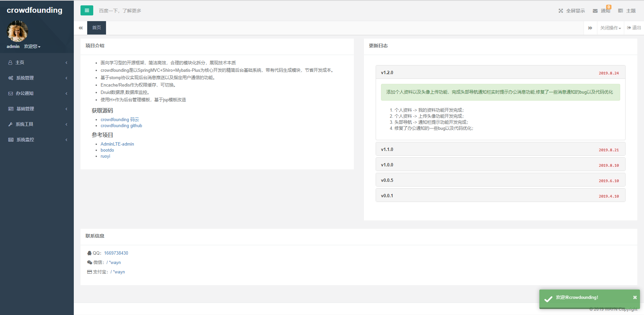Viewport: 644px width, 315px height.
Task: Click the admin avatar picture
Action: [x=17, y=31]
